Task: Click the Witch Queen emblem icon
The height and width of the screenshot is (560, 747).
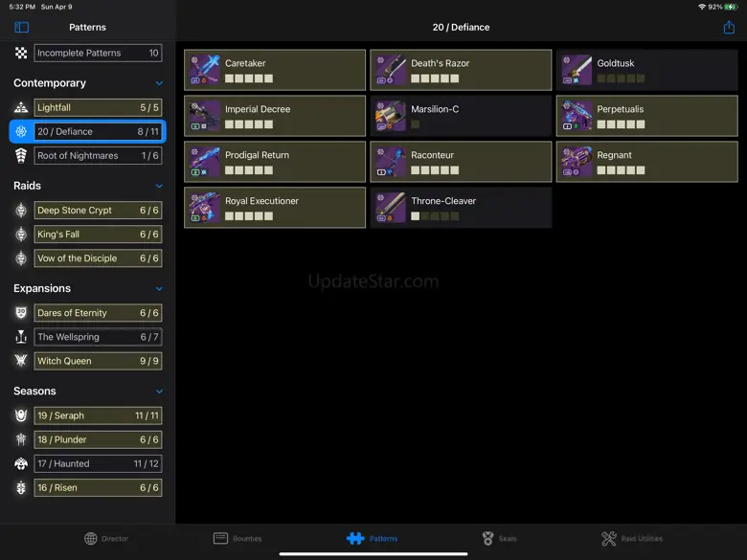Action: click(x=21, y=361)
